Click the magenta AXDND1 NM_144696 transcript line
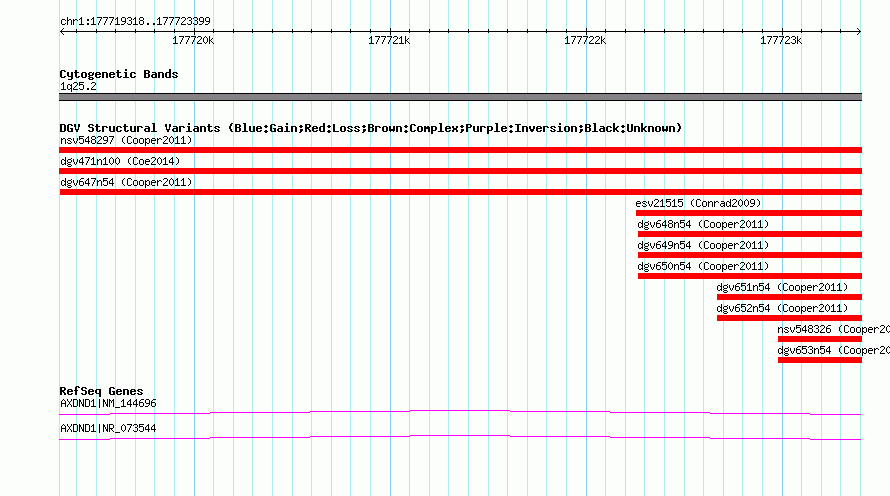 pos(460,411)
